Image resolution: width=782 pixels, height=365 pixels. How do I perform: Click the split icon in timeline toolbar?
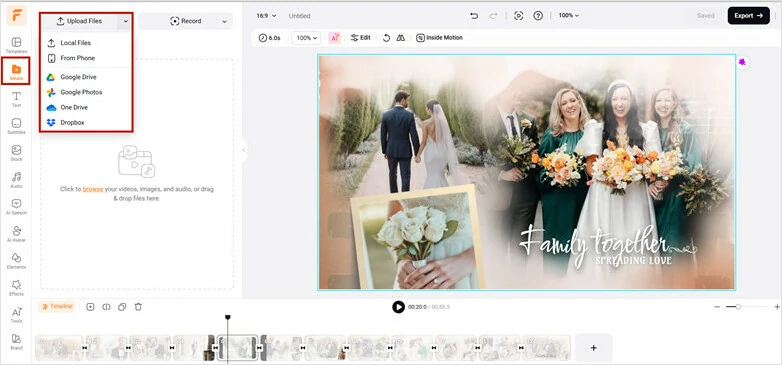coord(106,307)
